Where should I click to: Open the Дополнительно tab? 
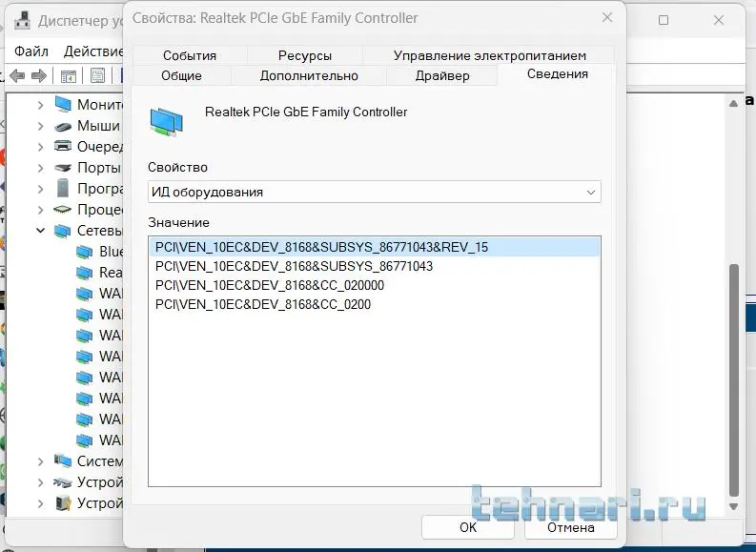click(x=309, y=75)
